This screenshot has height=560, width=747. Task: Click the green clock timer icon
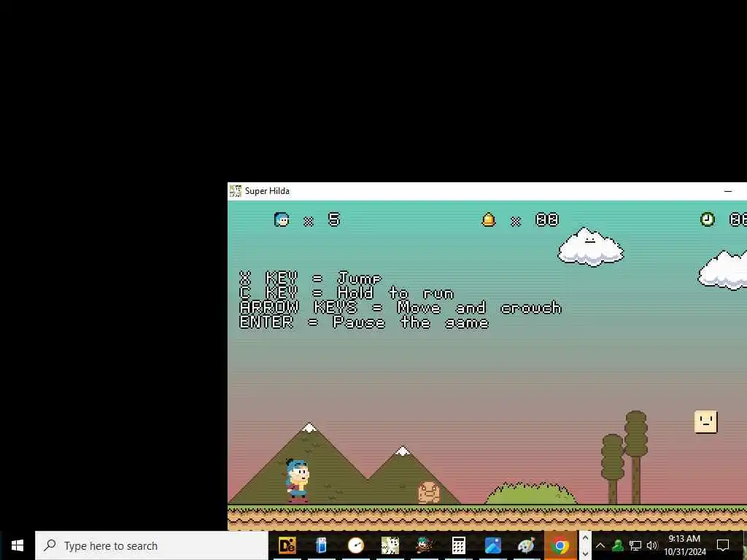click(x=708, y=219)
